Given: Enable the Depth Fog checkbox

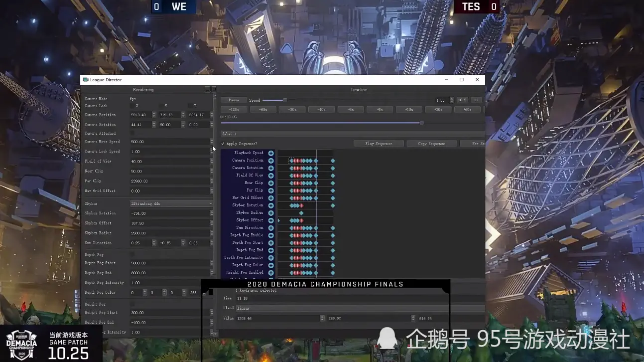Looking at the screenshot, I should tap(132, 254).
